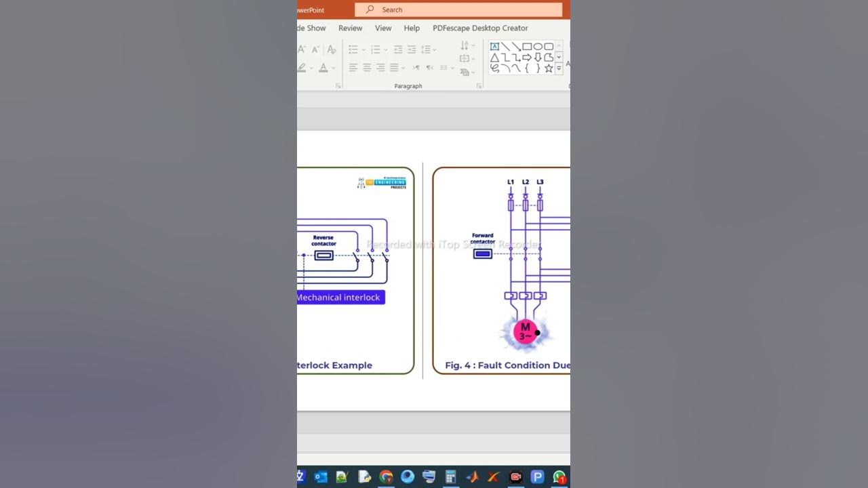The image size is (868, 488).
Task: Select the Elbow Arrow Connector shape
Action: pyautogui.click(x=516, y=58)
